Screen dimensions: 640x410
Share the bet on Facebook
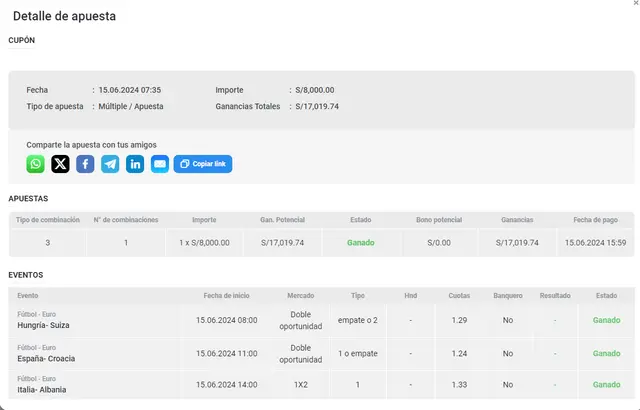coord(85,164)
